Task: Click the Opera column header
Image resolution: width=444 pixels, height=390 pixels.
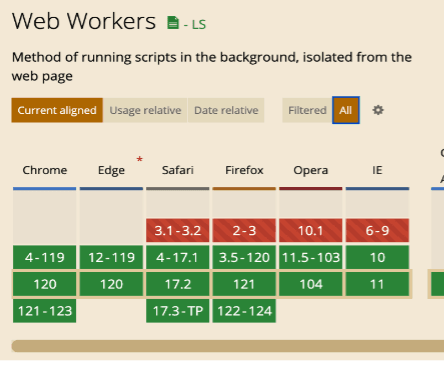Action: 311,170
